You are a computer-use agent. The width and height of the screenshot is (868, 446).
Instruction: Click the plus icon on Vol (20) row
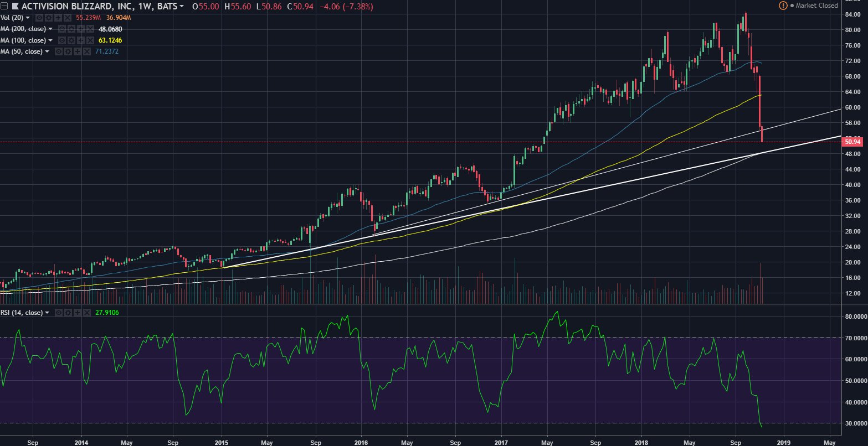click(x=58, y=18)
